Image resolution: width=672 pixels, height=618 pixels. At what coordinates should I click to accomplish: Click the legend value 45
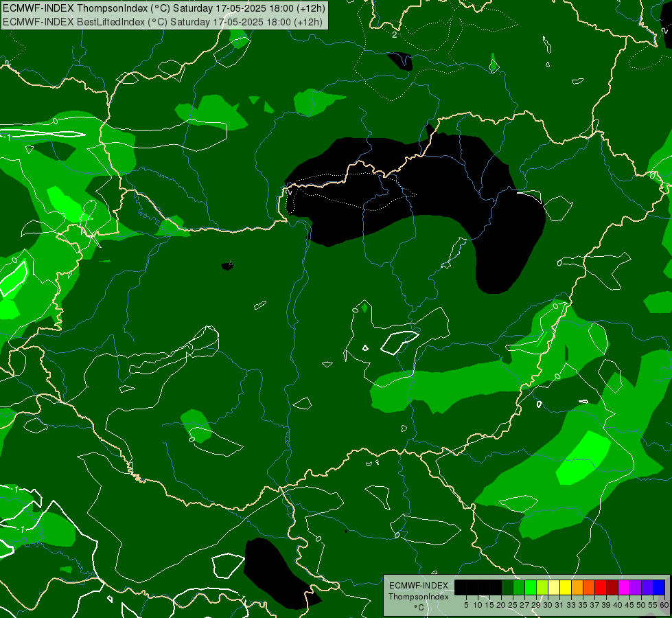pos(629,605)
